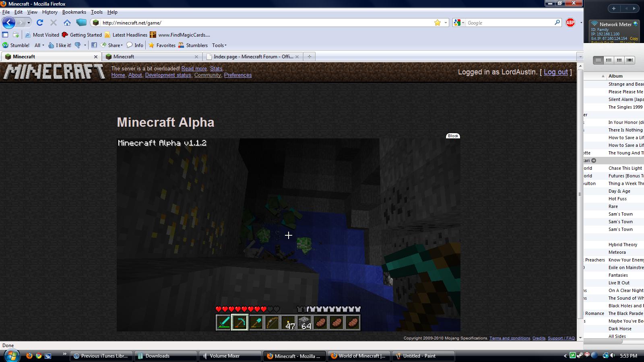This screenshot has height=362, width=644.
Task: Open the Community link
Action: click(208, 75)
